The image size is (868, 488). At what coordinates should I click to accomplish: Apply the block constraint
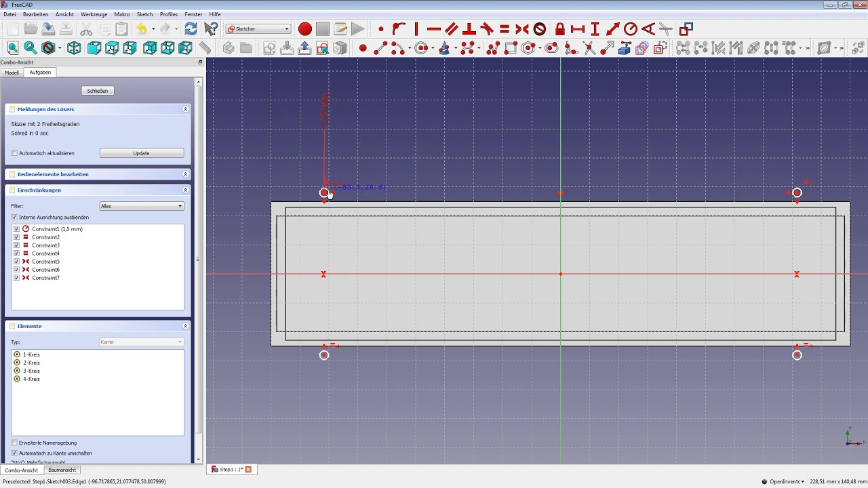pyautogui.click(x=540, y=29)
